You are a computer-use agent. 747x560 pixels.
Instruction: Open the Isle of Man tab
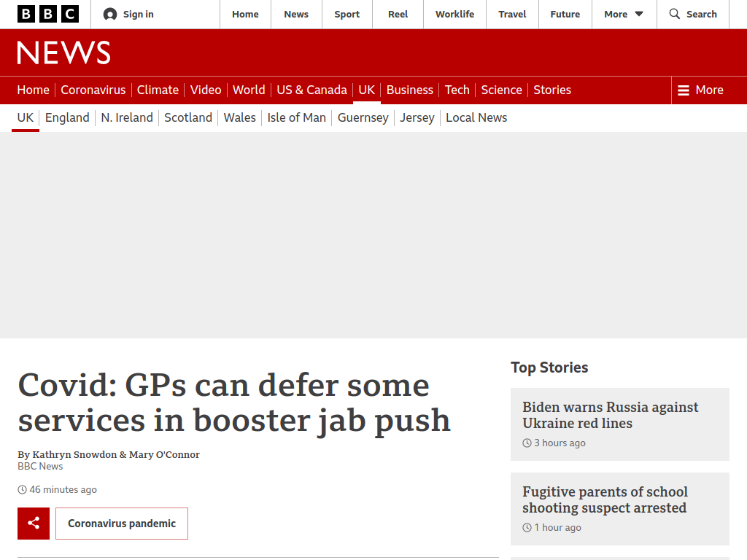point(296,117)
